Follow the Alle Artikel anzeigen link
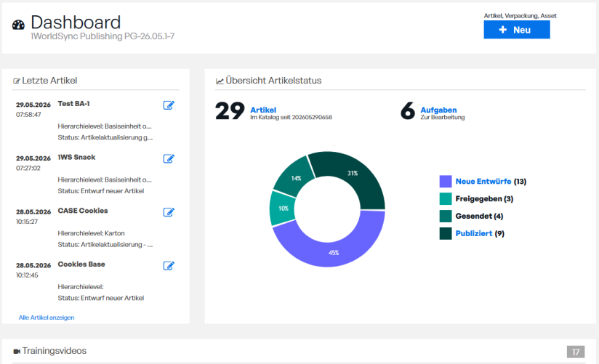The image size is (599, 364). 47,318
